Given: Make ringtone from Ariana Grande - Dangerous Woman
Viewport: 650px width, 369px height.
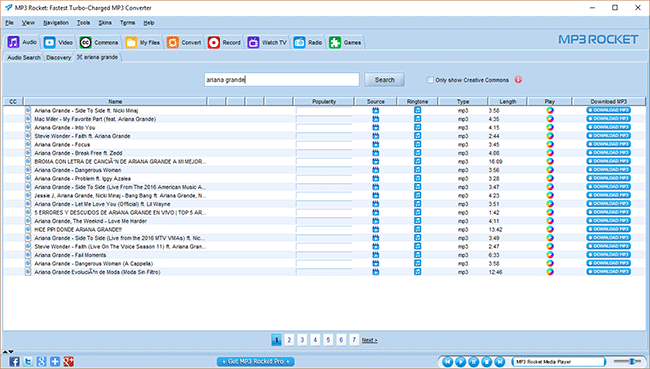Looking at the screenshot, I should (417, 170).
